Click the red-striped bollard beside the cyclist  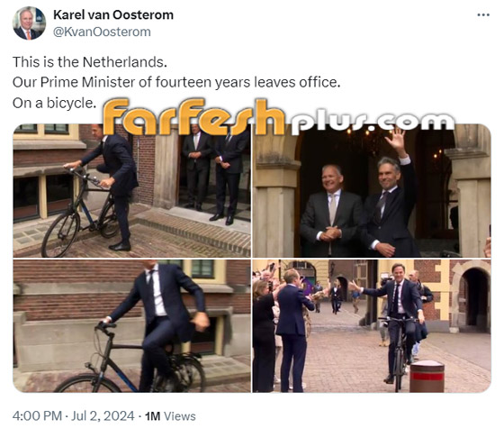(427, 377)
